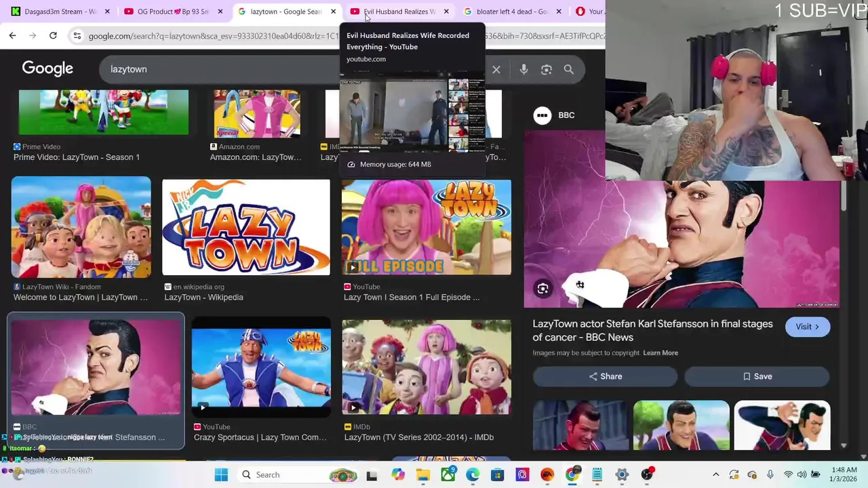Viewport: 868px width, 488px height.
Task: Open Microsoft Store from the taskbar
Action: (497, 474)
